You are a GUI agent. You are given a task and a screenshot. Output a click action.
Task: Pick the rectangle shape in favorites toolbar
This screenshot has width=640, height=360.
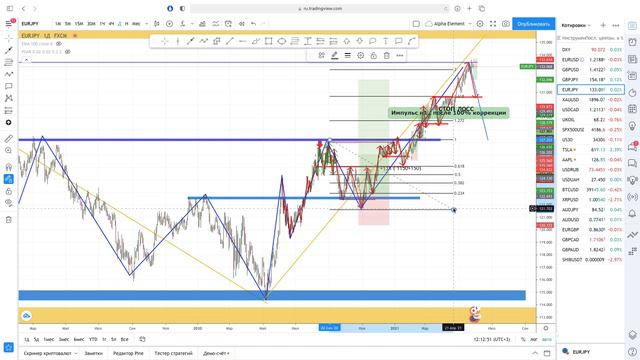coord(268,41)
